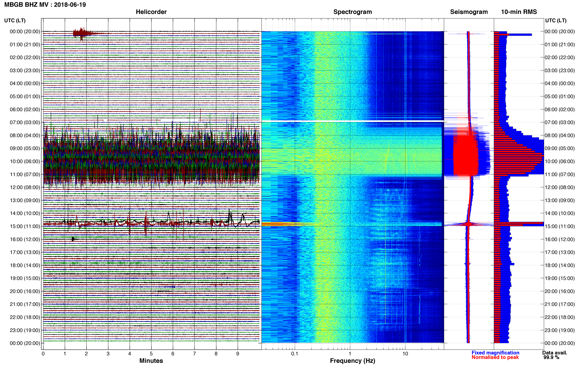588x368 pixels.
Task: Click the small black event on the 16:00 helicorder trace
Action: [73, 239]
